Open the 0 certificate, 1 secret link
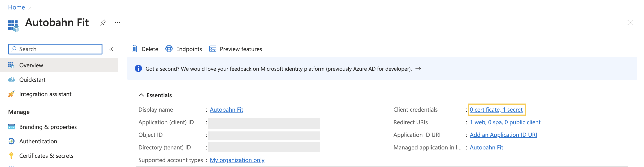This screenshot has height=167, width=644. pyautogui.click(x=496, y=110)
